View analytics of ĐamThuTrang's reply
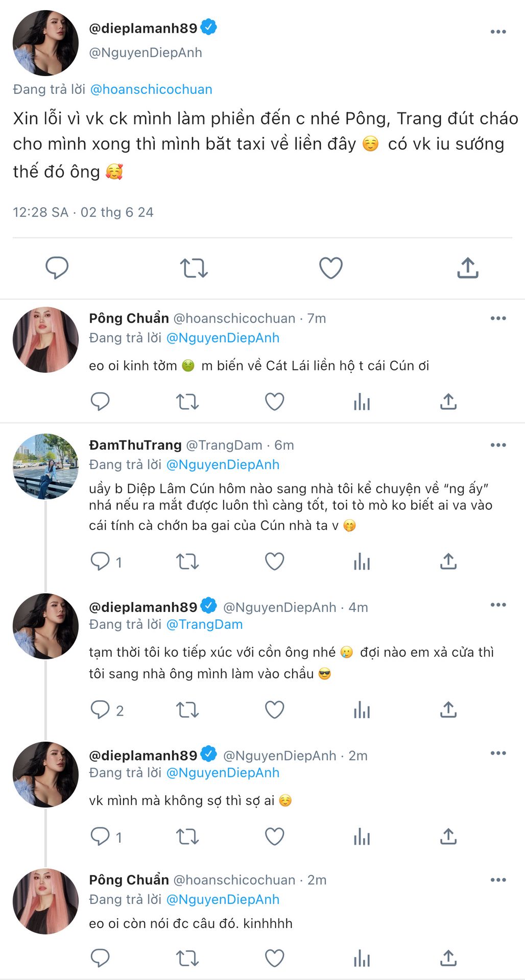Viewport: 525px width, 980px height. (x=362, y=561)
